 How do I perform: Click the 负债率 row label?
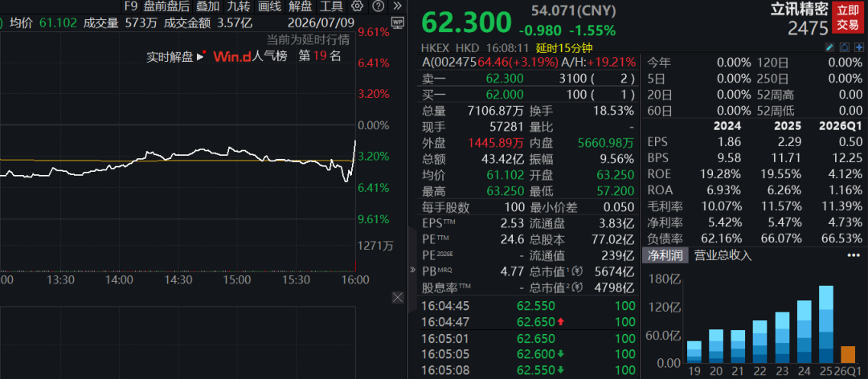tap(665, 238)
